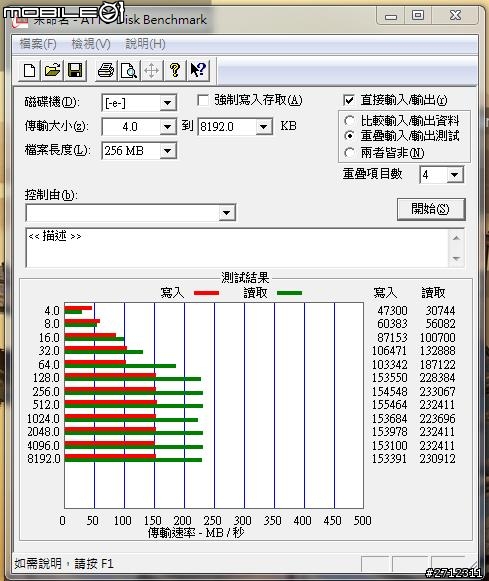Maximize the Disk Benchmark window
This screenshot has width=489, height=581.
[418, 15]
